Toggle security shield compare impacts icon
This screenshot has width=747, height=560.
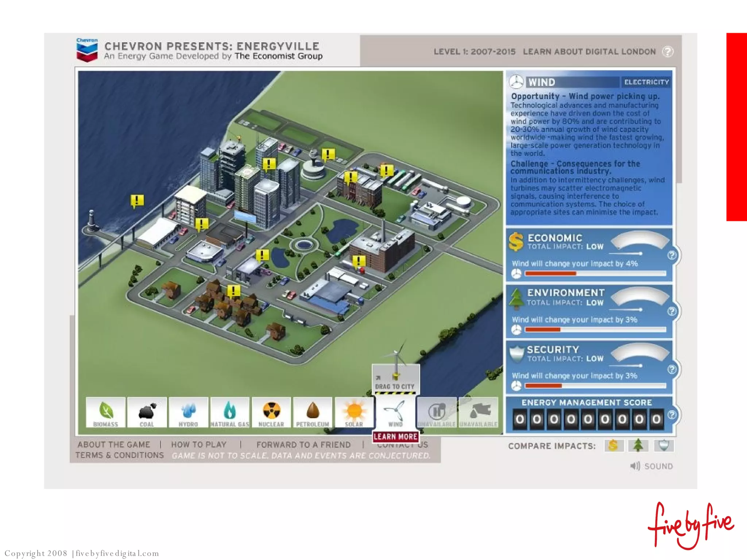point(663,446)
